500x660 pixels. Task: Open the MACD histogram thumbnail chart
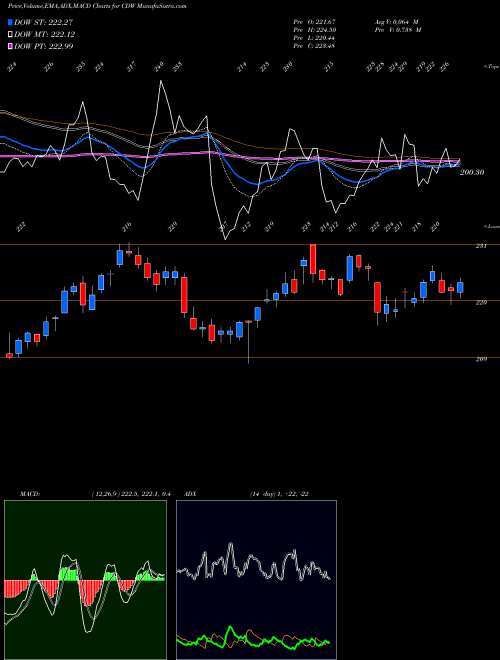[85, 580]
